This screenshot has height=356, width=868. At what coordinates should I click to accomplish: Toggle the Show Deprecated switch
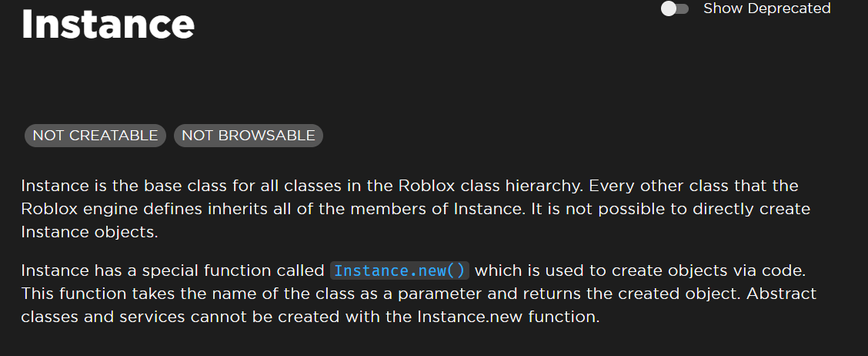674,9
